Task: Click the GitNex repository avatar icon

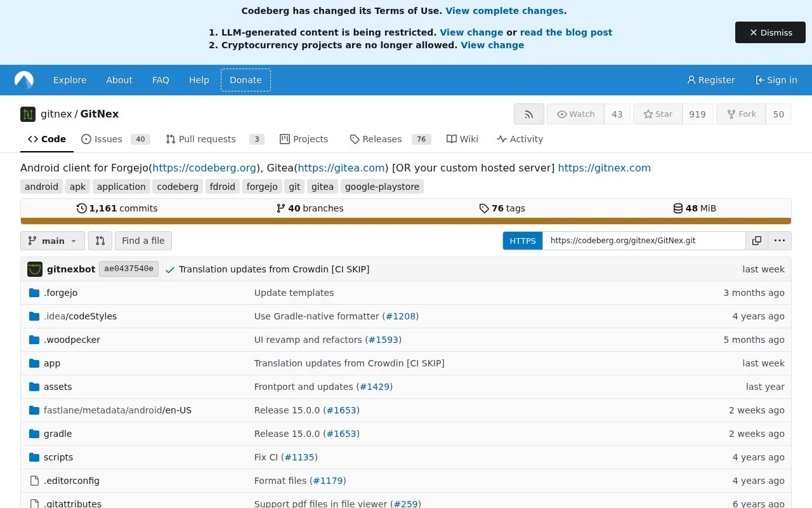Action: 28,114
